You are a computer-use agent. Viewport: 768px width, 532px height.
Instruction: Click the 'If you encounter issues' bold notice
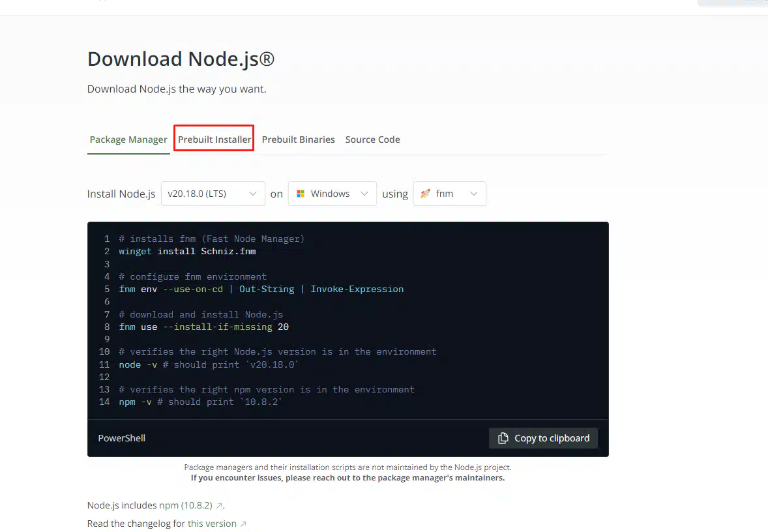(347, 478)
